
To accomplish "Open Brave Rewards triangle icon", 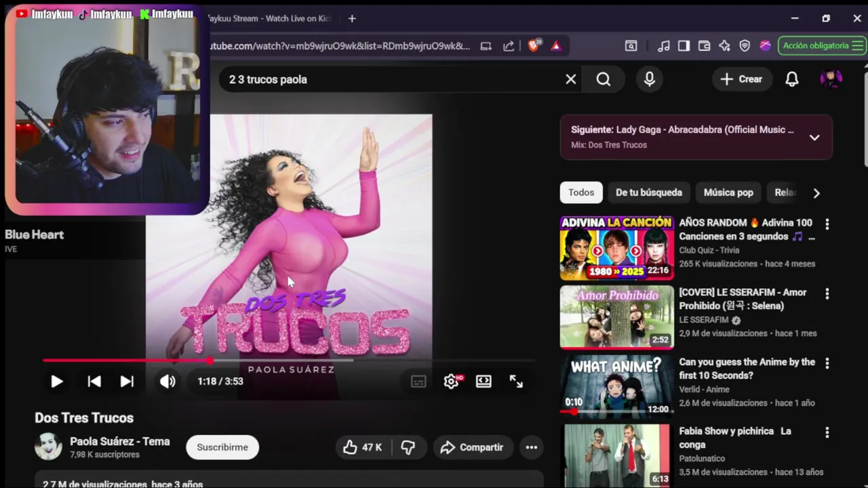I will click(556, 46).
